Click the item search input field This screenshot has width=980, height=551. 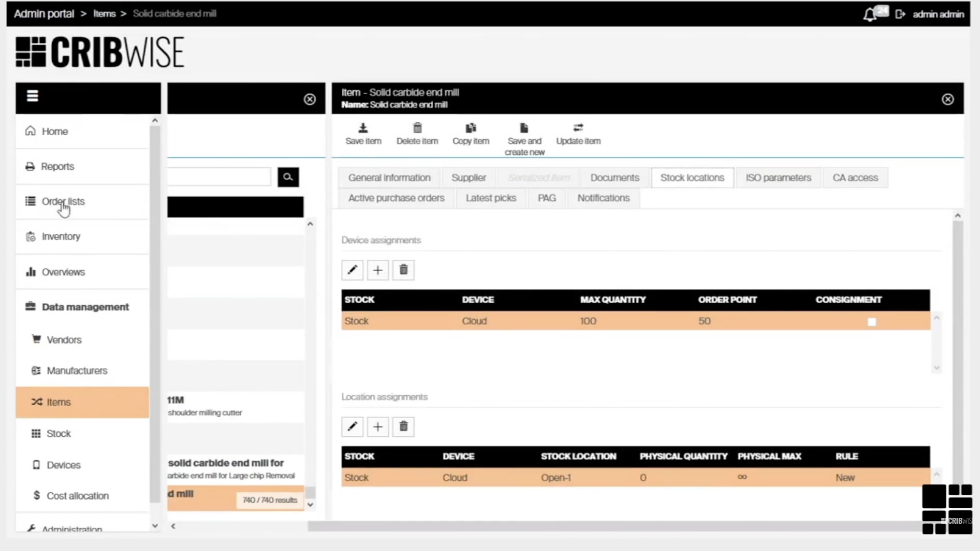pyautogui.click(x=220, y=177)
